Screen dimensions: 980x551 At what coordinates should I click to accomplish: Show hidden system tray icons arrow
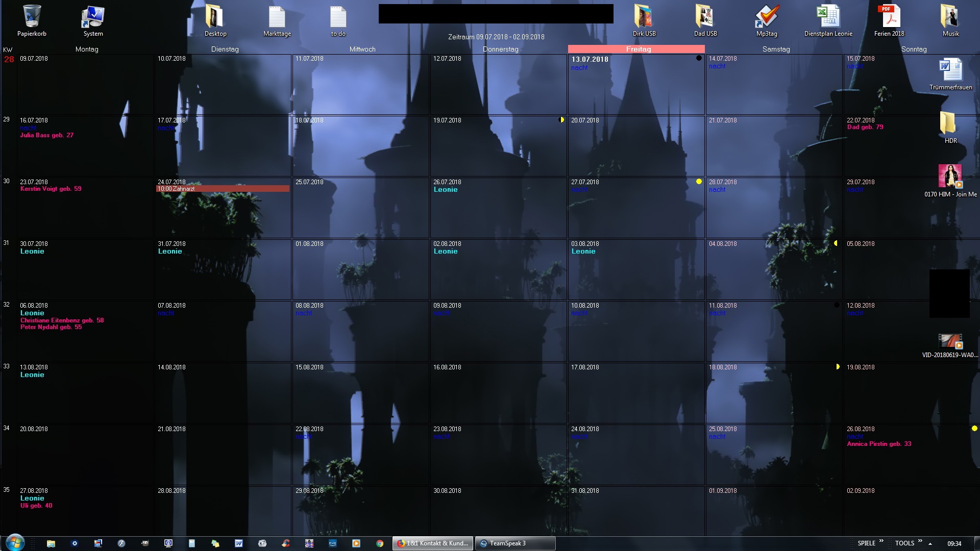[x=930, y=544]
